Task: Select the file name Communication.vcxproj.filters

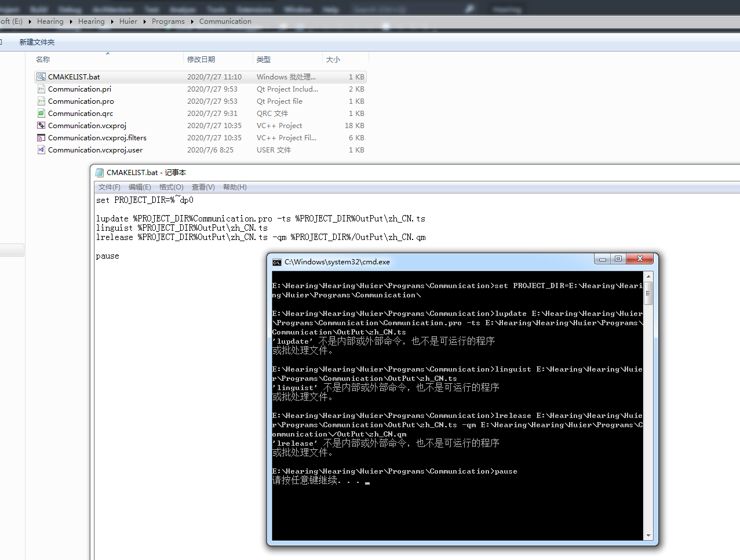Action: [97, 137]
